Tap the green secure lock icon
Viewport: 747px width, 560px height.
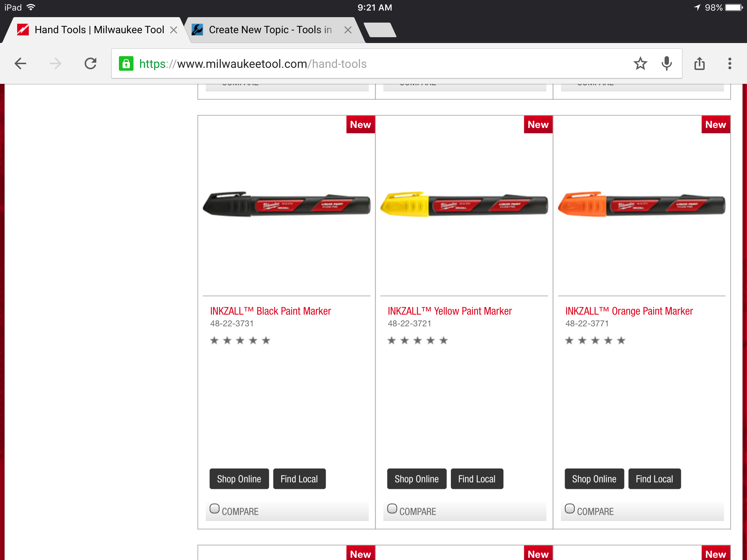coord(126,63)
